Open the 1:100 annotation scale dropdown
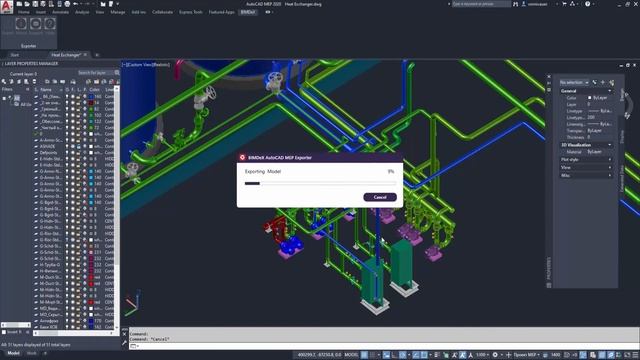640x360 pixels. (482, 355)
